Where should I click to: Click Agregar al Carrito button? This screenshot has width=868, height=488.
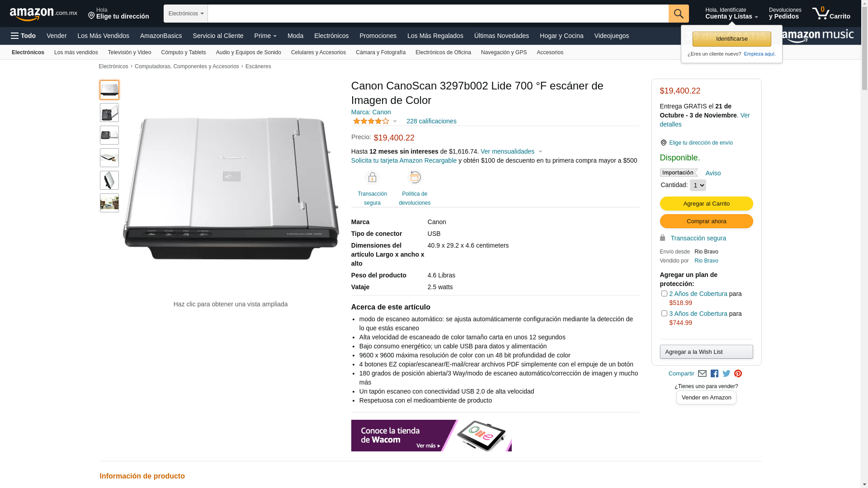706,204
